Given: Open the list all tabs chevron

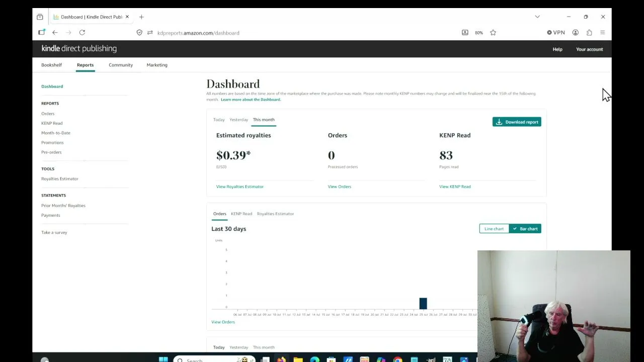Looking at the screenshot, I should tap(537, 17).
